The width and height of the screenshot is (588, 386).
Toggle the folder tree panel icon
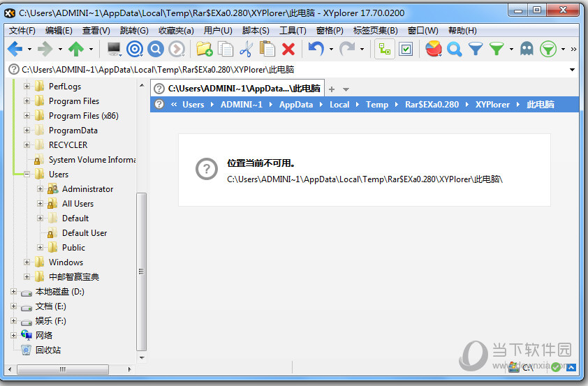click(x=385, y=49)
